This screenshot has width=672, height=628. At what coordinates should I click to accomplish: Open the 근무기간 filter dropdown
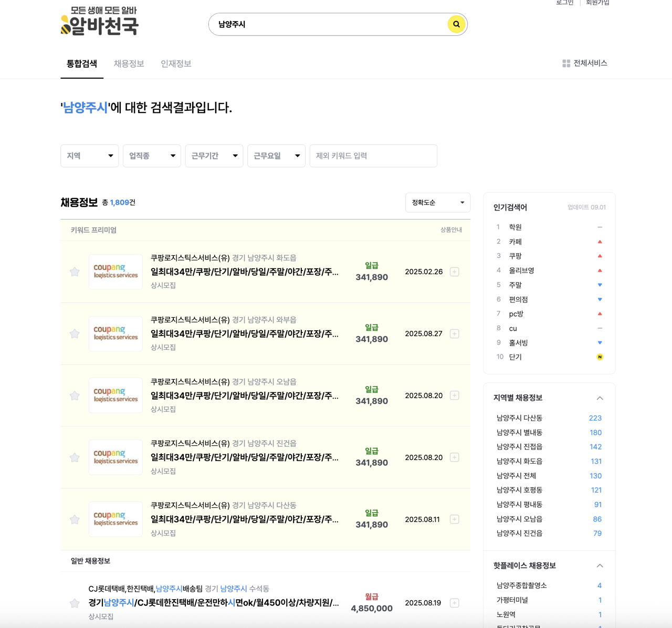pos(214,156)
